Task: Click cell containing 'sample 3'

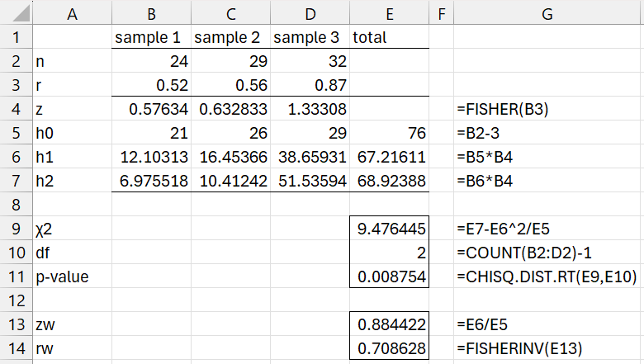Action: point(310,37)
